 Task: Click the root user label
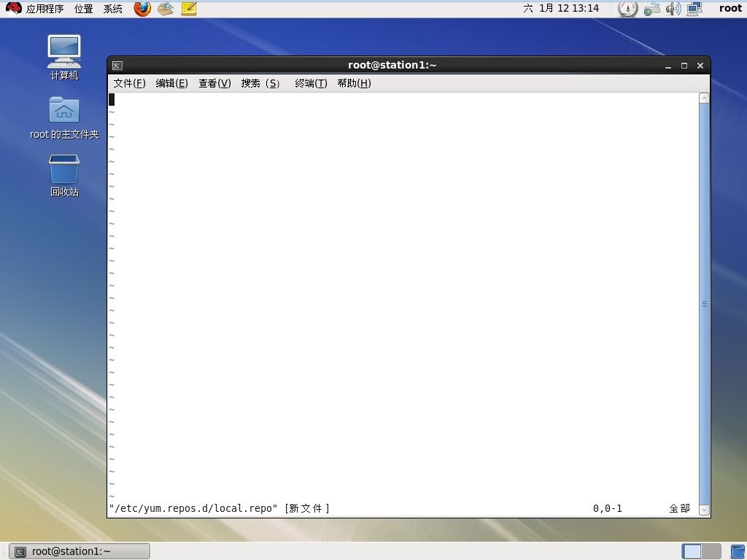(730, 8)
